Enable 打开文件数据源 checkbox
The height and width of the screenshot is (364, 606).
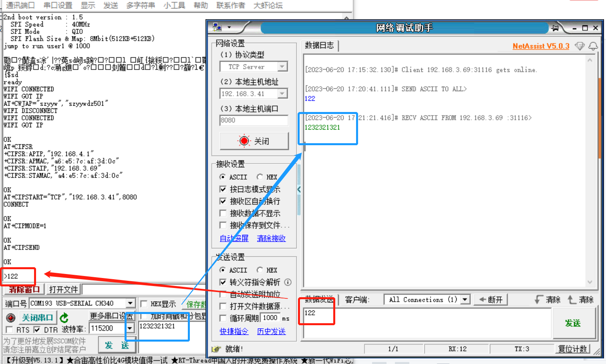click(223, 306)
